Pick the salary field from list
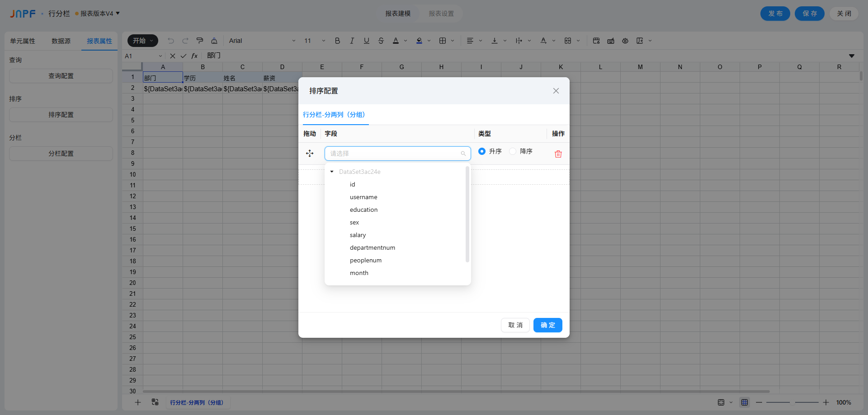Viewport: 868px width, 415px height. pos(358,235)
